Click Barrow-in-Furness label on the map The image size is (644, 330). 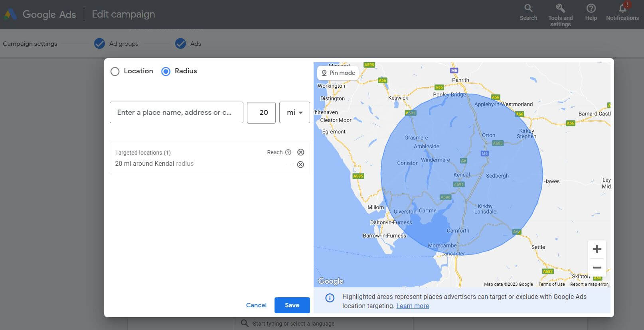coord(384,236)
